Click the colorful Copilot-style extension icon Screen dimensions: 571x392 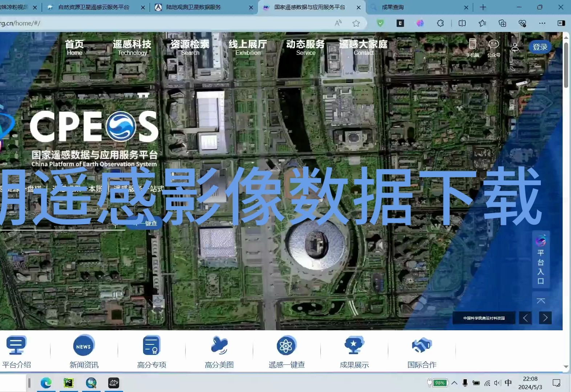[420, 23]
